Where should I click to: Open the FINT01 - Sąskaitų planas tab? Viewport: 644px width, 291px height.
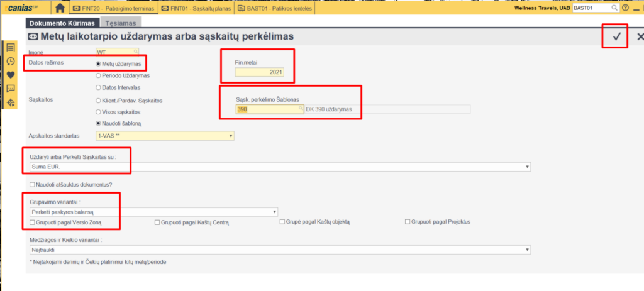point(195,8)
